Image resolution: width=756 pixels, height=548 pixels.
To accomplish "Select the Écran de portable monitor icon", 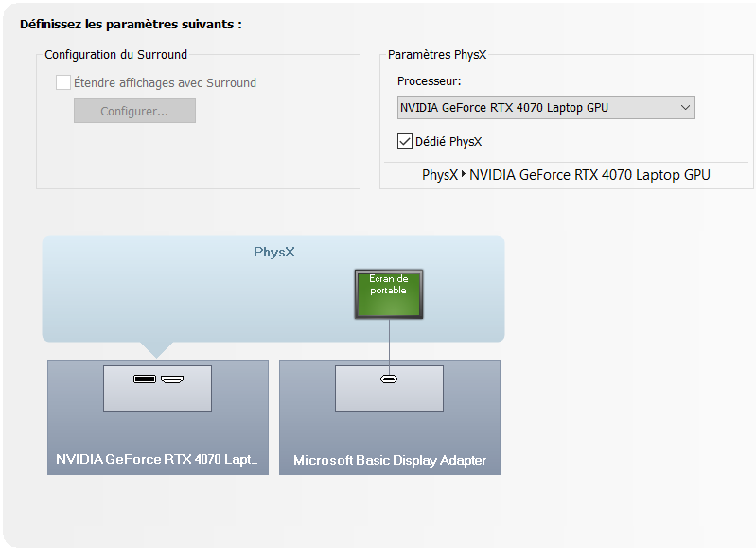I will [389, 294].
